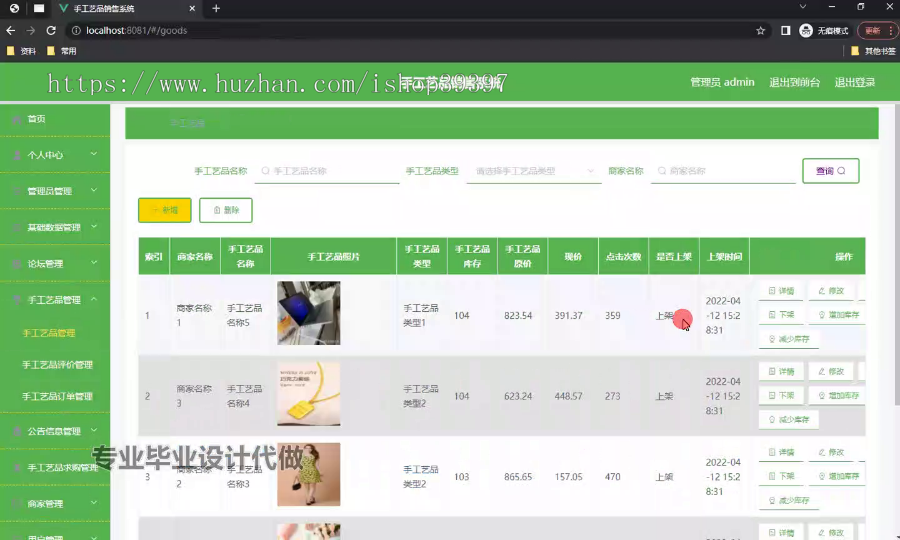Click the 删除 button above the table

point(226,210)
